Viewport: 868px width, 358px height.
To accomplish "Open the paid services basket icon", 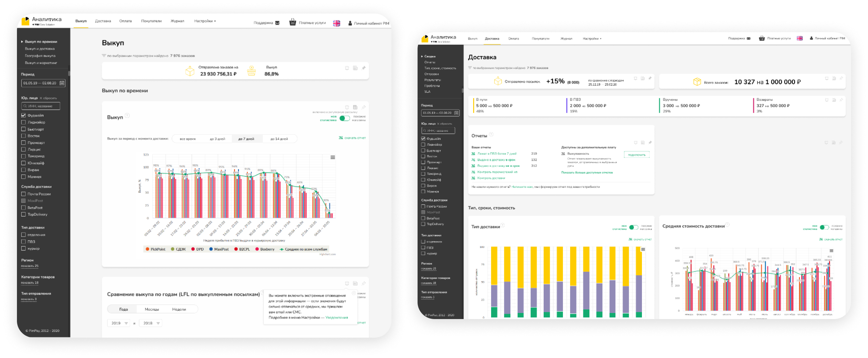I will (x=292, y=22).
